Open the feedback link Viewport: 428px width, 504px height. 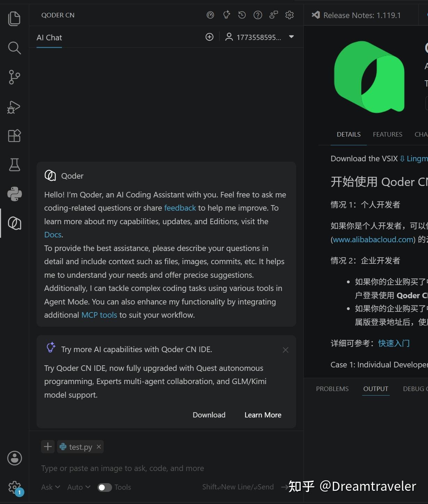[x=180, y=208]
